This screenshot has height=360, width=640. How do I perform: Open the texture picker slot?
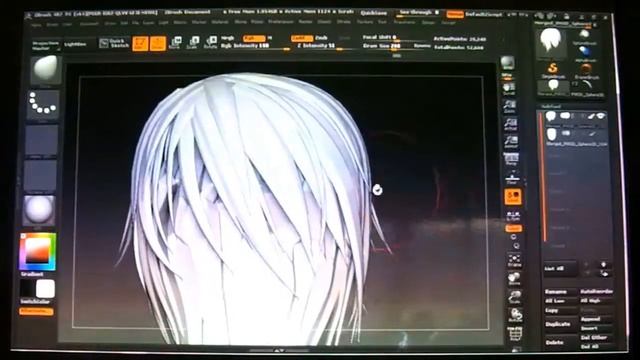click(x=40, y=176)
